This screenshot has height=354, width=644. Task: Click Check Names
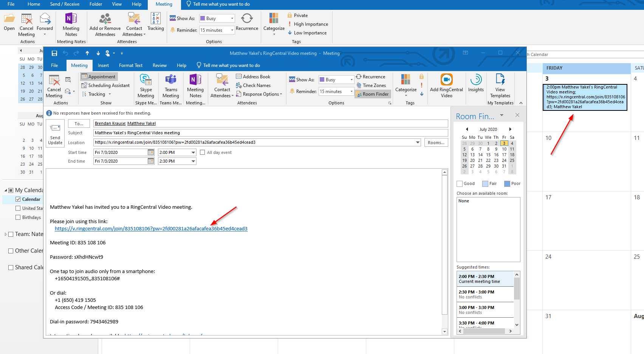click(x=253, y=85)
